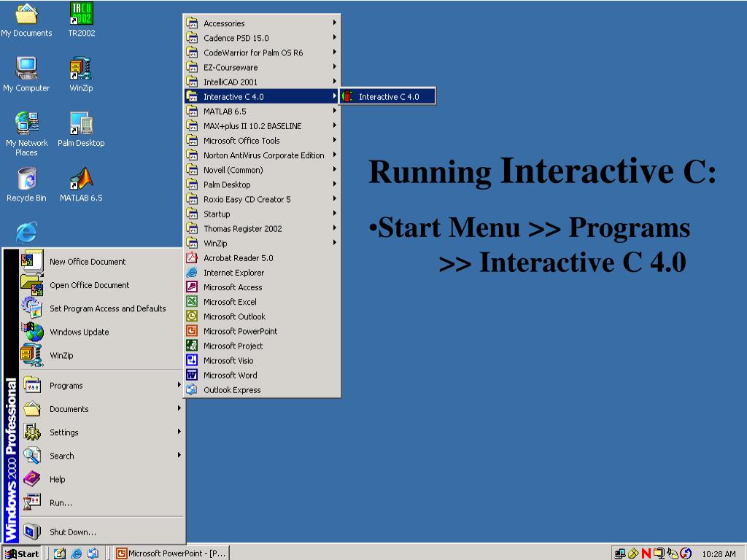This screenshot has height=560, width=747.
Task: Expand the Microsoft Office Tools submenu arrow
Action: [334, 140]
